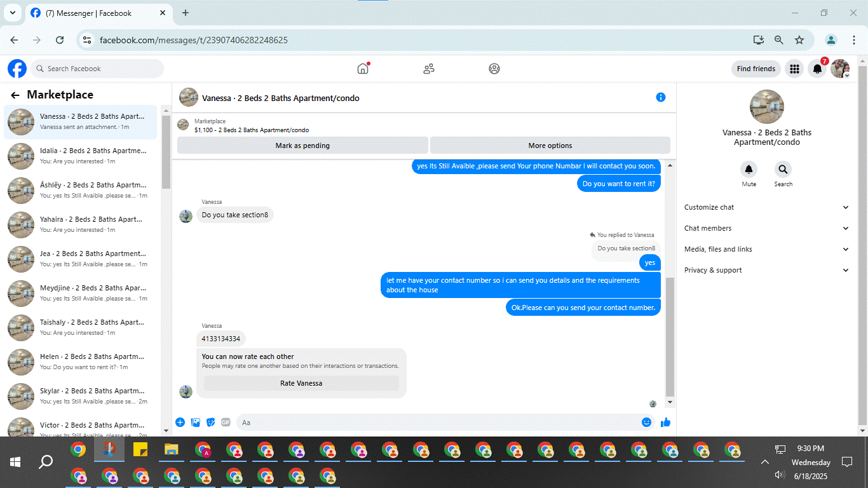Open the Jea conversation
Image resolution: width=868 pixels, height=488 pixels.
81,259
